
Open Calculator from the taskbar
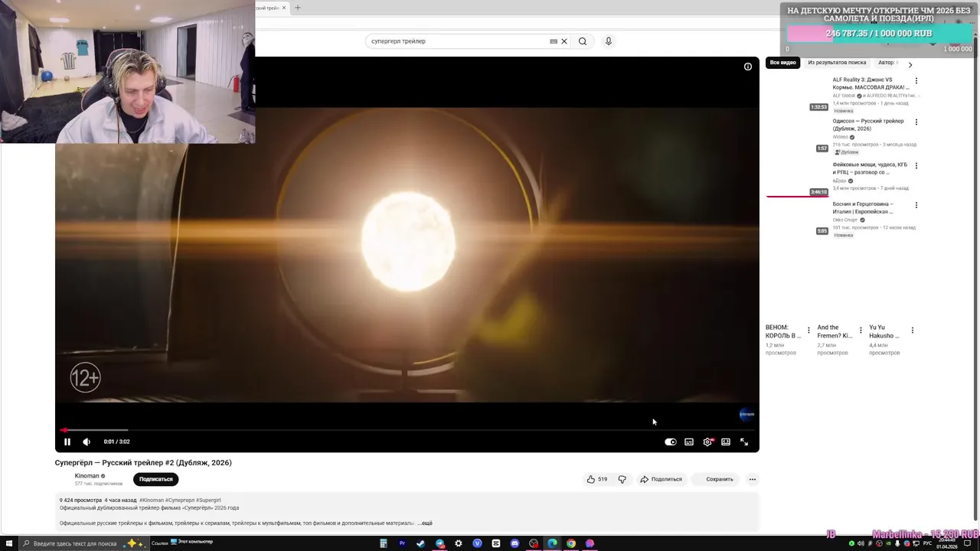pos(384,543)
